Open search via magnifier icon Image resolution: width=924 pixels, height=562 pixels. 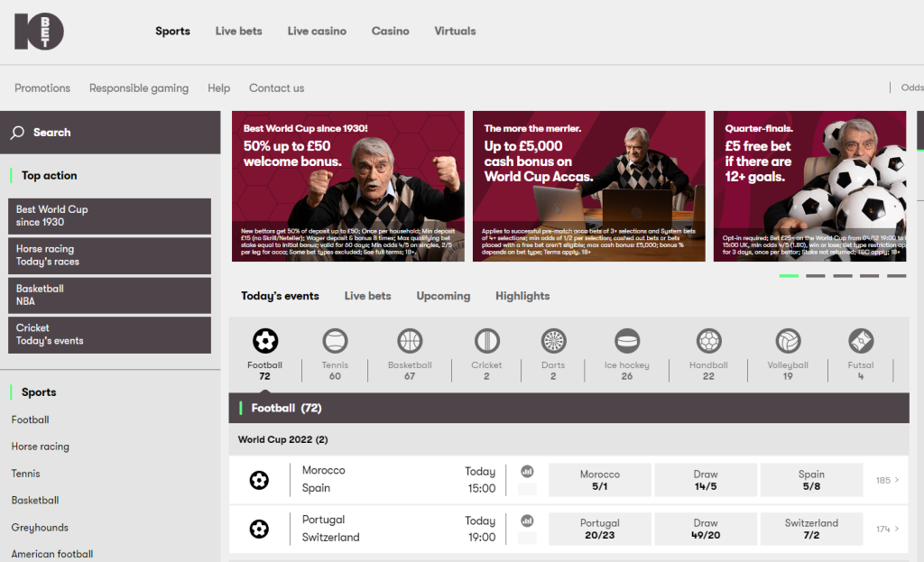click(18, 133)
